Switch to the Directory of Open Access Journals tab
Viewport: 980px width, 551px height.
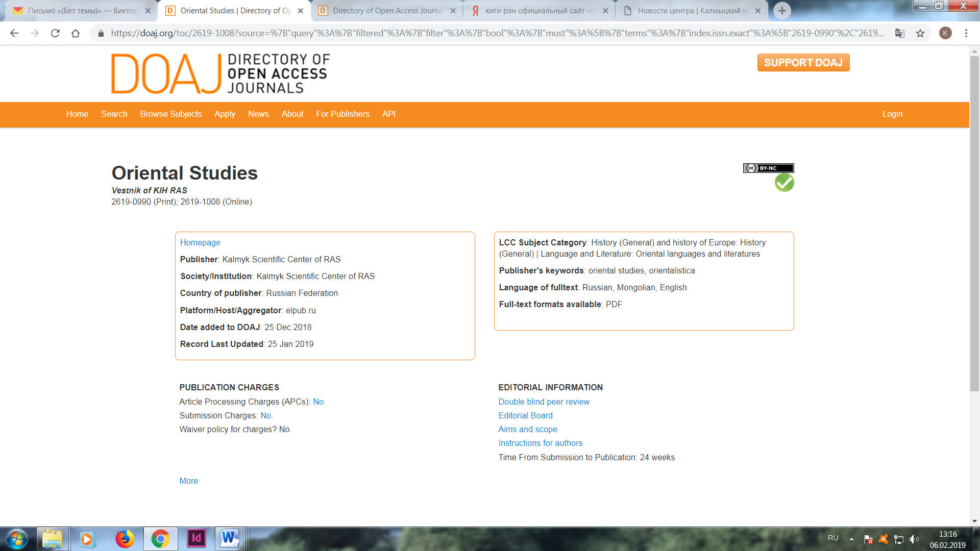[387, 11]
